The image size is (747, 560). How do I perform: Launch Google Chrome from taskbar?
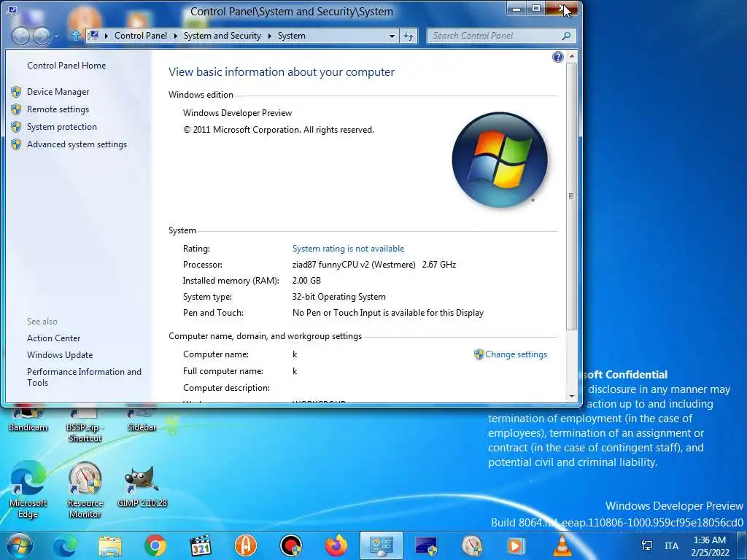[x=155, y=545]
